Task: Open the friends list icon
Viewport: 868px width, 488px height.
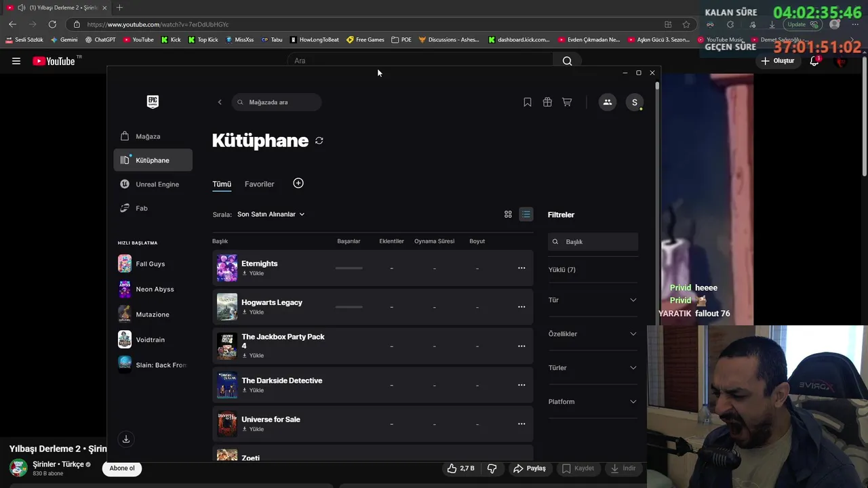Action: [x=608, y=102]
